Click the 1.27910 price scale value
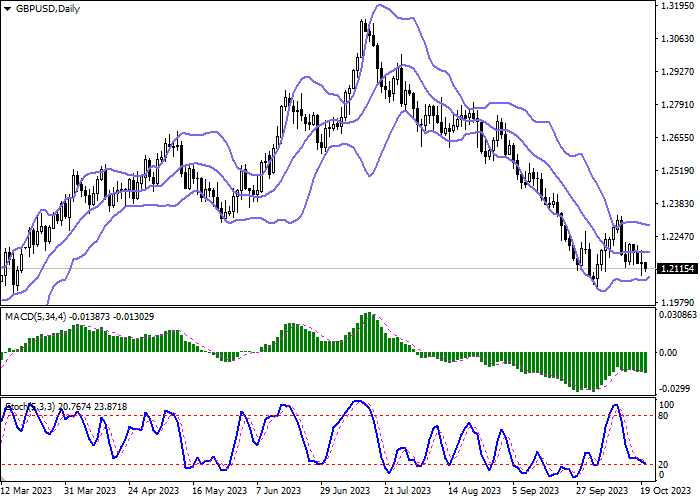This screenshot has width=700, height=500. (676, 105)
